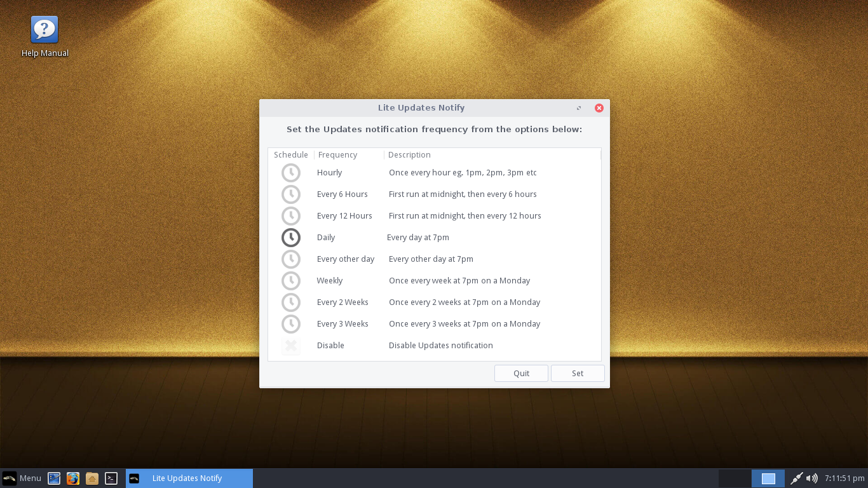Click the Every other day clock icon
This screenshot has height=488, width=868.
point(291,259)
